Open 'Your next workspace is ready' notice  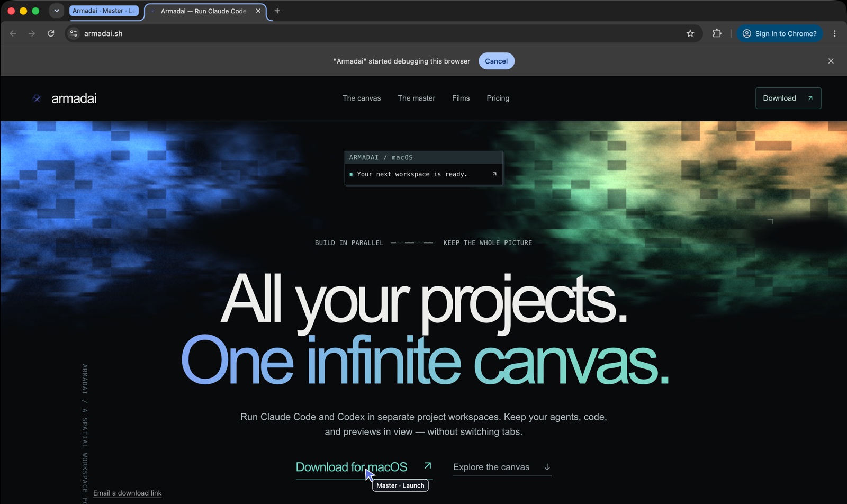click(x=424, y=174)
